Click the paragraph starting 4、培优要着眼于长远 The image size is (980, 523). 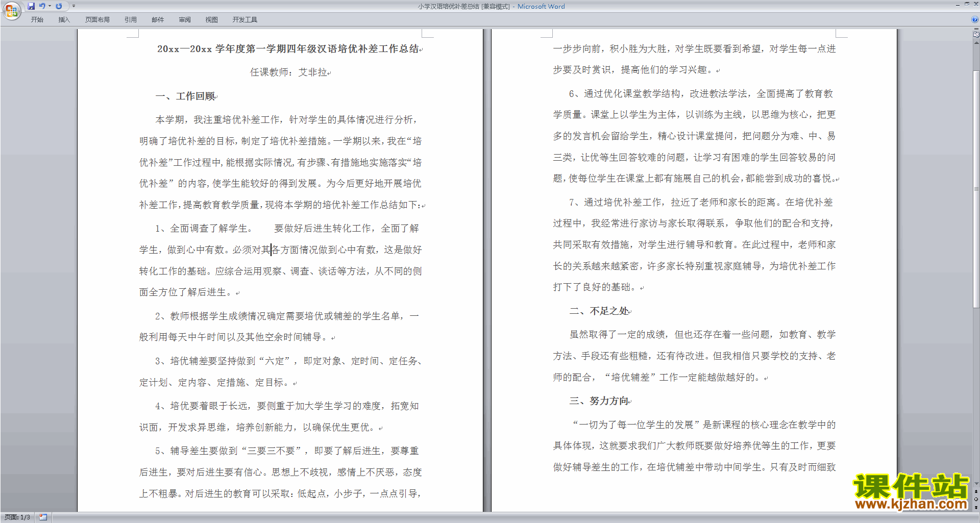[279, 416]
